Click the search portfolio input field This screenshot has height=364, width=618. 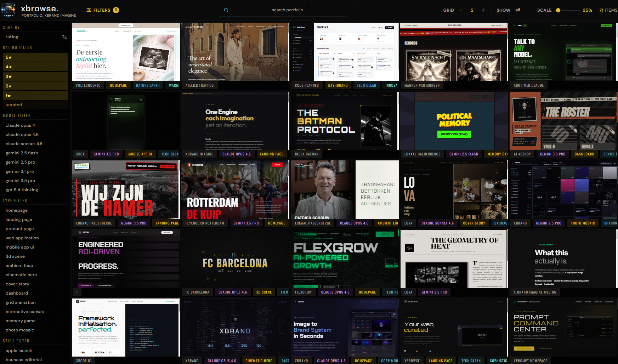coord(288,10)
